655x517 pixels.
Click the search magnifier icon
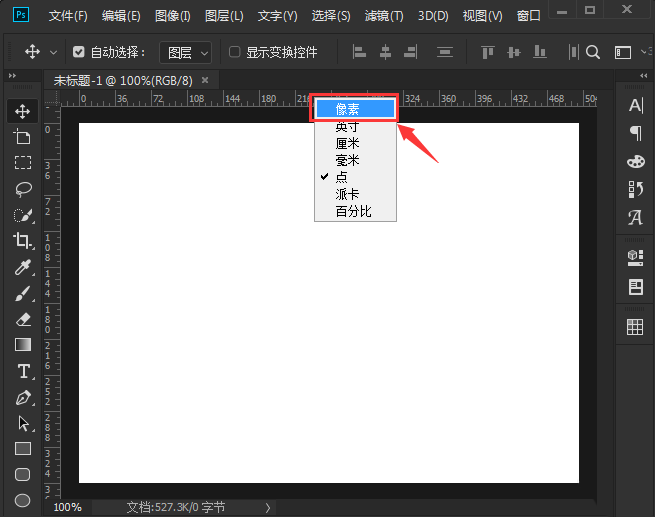tap(593, 52)
